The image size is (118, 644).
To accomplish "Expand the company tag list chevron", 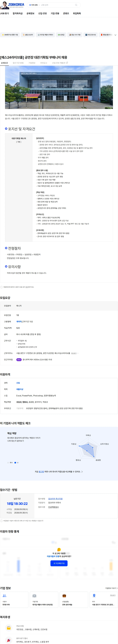I will [115, 35].
